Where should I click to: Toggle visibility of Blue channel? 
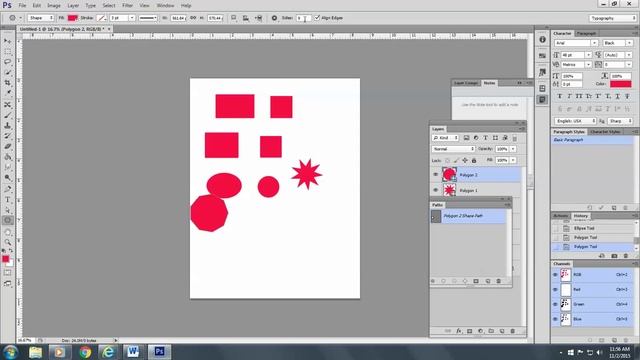(x=555, y=319)
